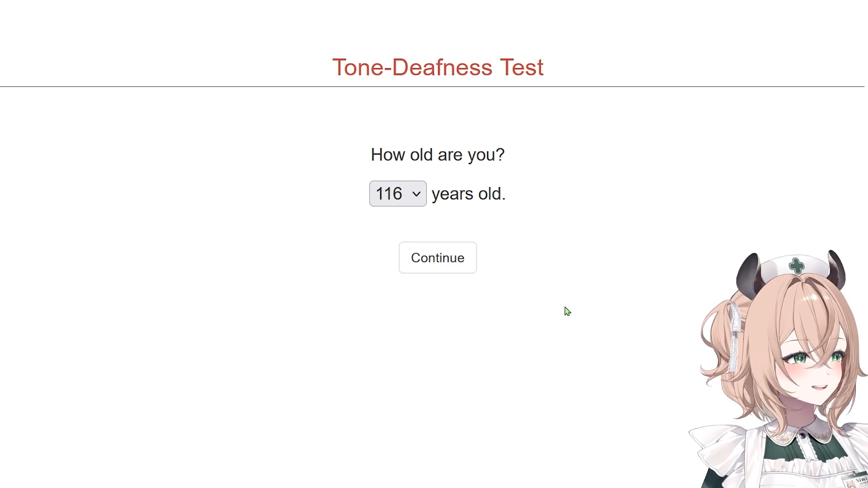Click the Continue button

pos(438,258)
